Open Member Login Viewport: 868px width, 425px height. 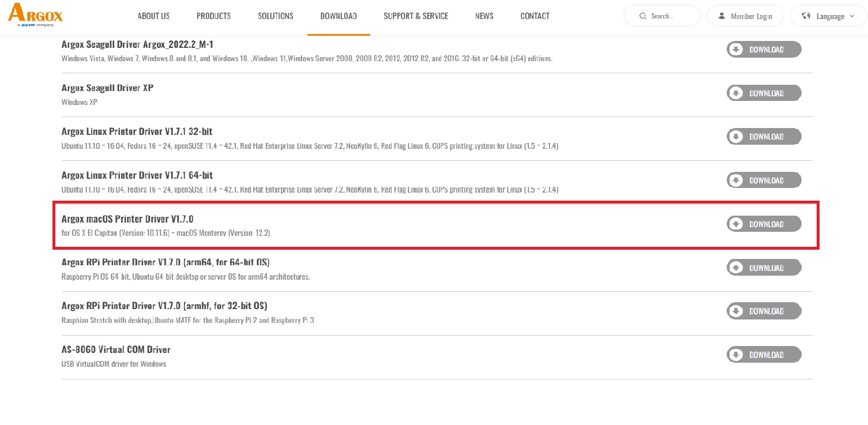point(745,16)
